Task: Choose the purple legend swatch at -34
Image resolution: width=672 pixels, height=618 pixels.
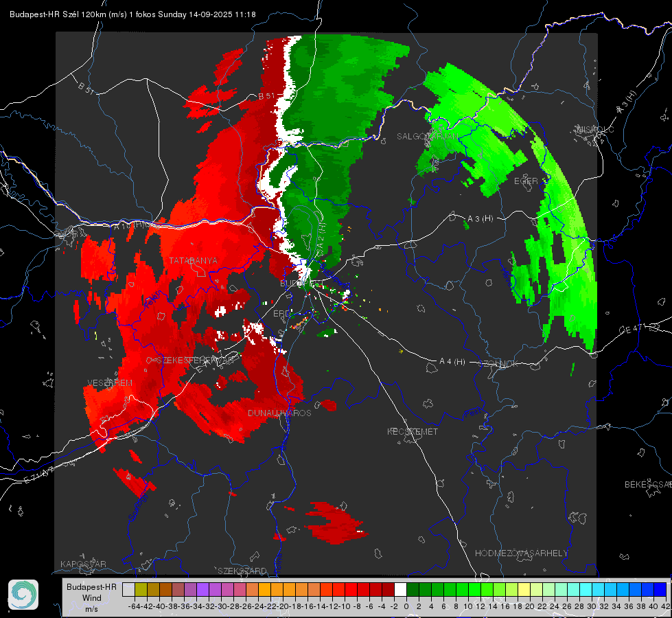Action: pos(202,589)
